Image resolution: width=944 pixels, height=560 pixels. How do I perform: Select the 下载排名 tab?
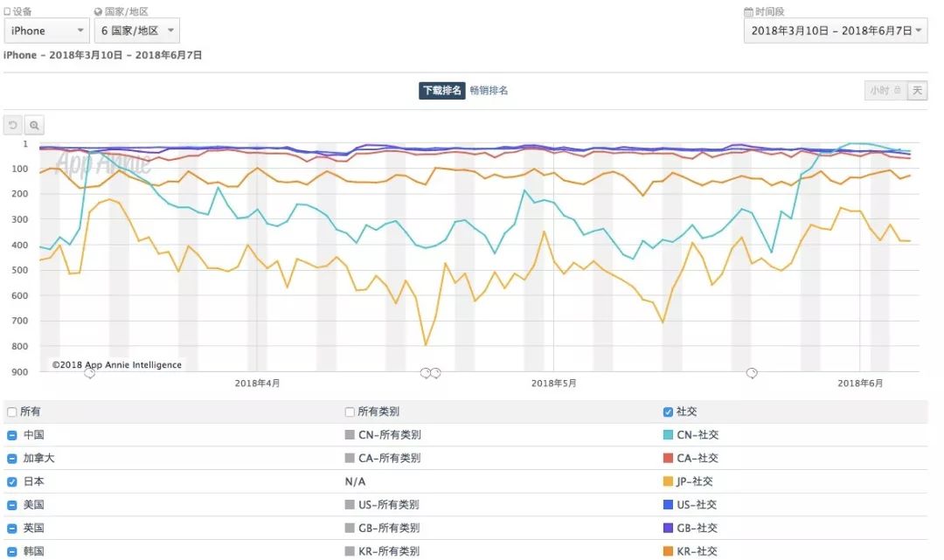pyautogui.click(x=441, y=90)
